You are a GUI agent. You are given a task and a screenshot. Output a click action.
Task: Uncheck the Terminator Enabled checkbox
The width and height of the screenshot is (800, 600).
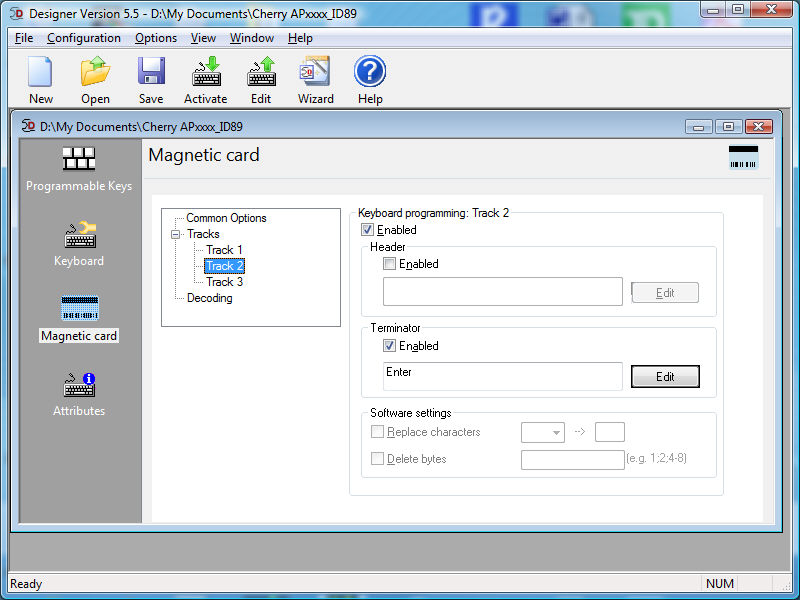[390, 346]
